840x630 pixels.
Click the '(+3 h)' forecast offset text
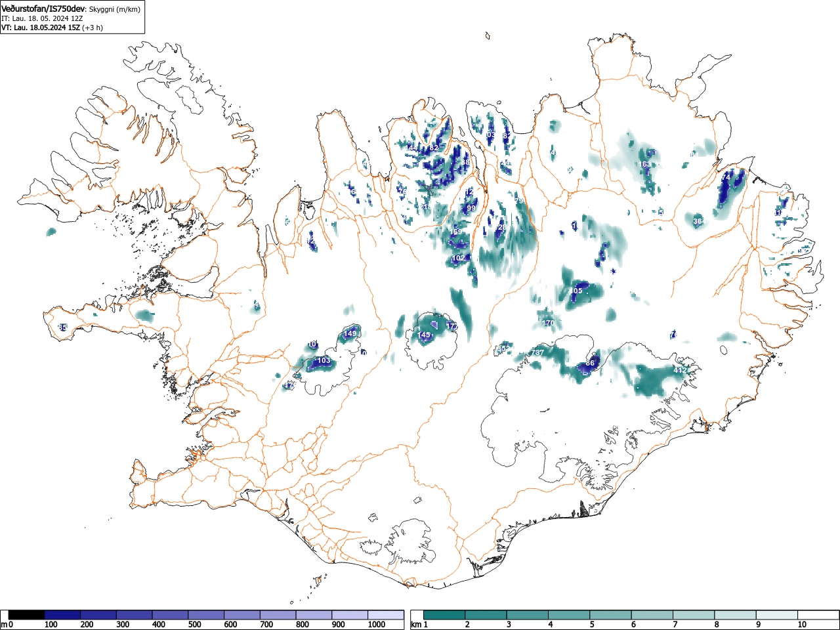point(93,28)
